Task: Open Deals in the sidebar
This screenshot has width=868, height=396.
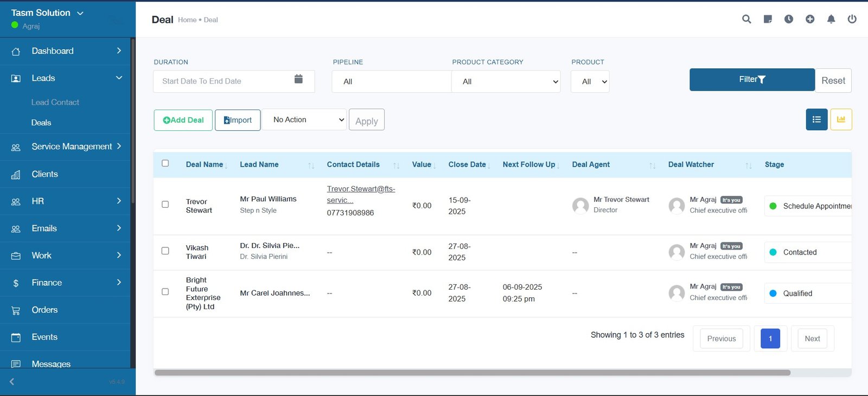Action: (x=41, y=123)
